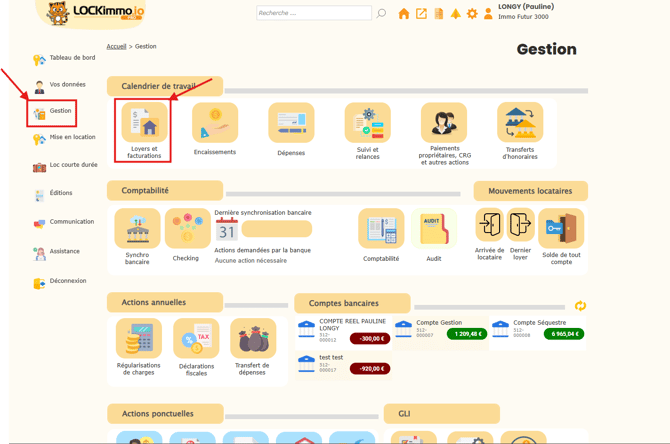Launch Synchro bancaire
The image size is (670, 444).
pyautogui.click(x=137, y=229)
